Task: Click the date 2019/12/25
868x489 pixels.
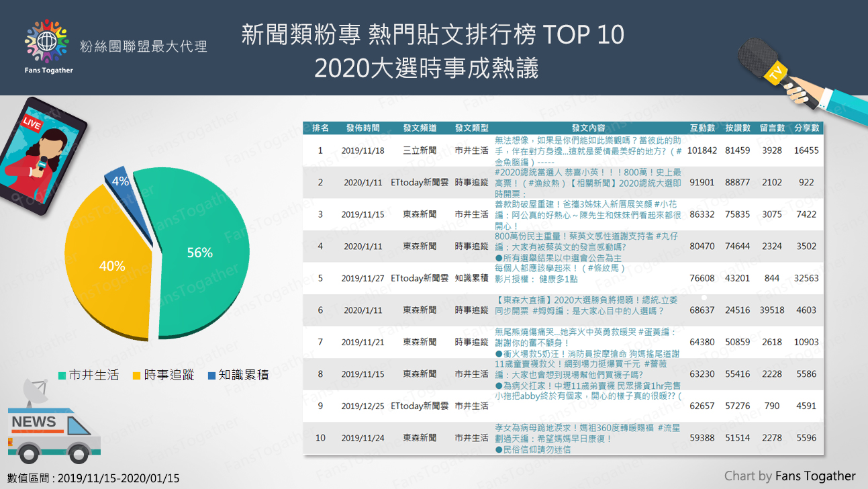Action: [363, 406]
